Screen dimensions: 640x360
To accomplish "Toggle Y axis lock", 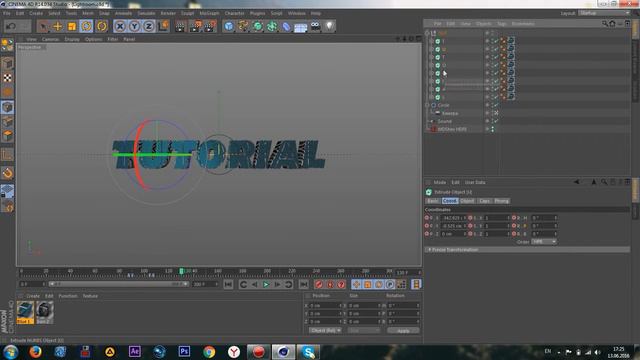I will (134, 27).
